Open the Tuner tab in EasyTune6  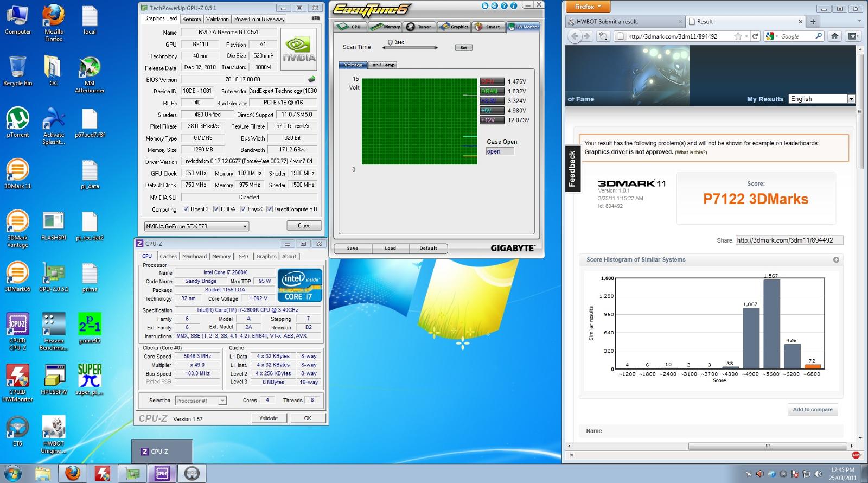pyautogui.click(x=419, y=27)
